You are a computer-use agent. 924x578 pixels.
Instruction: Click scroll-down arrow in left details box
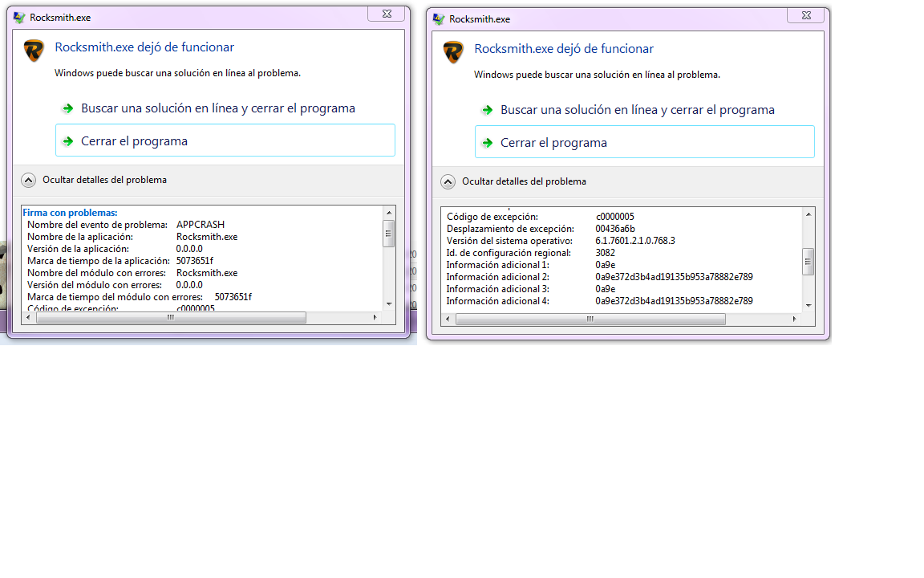(x=389, y=304)
